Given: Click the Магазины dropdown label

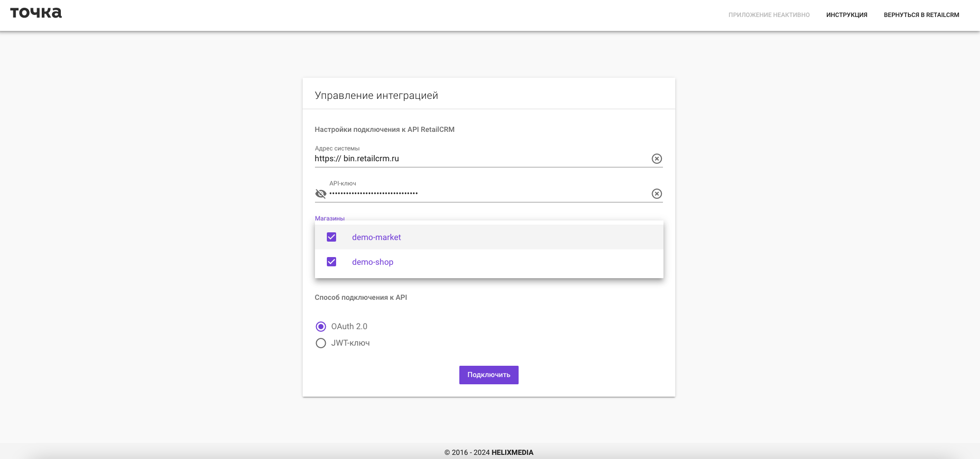Looking at the screenshot, I should 329,218.
